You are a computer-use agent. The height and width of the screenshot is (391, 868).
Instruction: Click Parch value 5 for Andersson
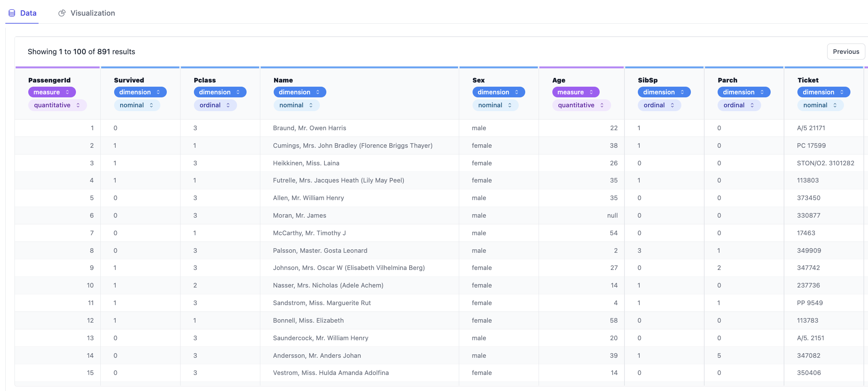coord(719,355)
